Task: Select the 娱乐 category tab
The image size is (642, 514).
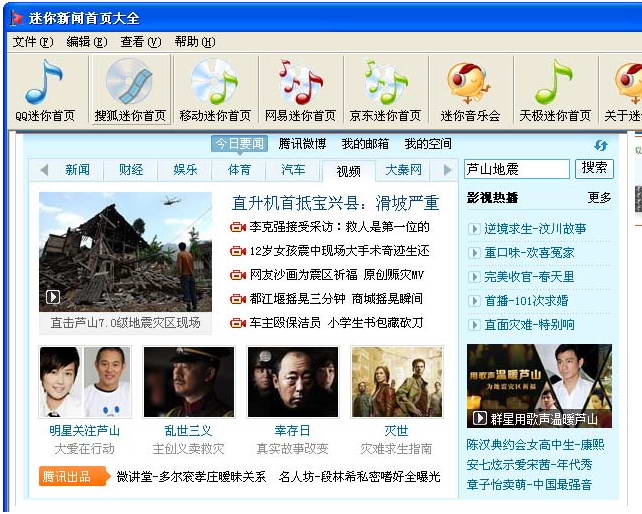Action: 185,170
